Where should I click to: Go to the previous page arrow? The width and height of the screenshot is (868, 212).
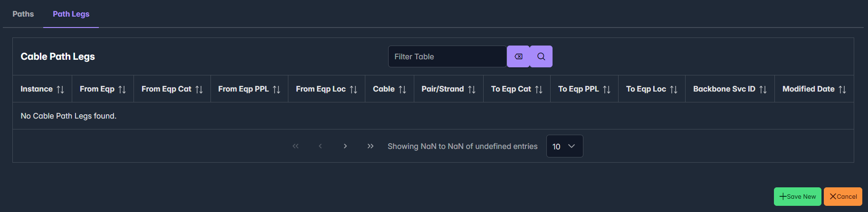320,146
